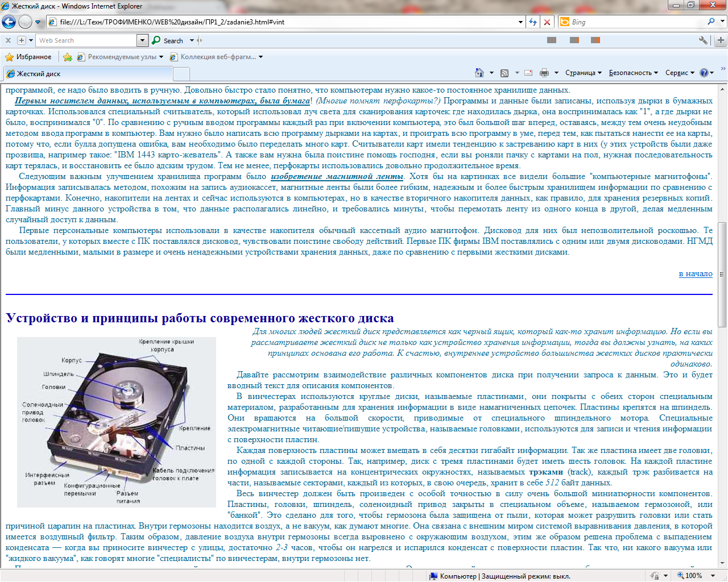
Task: Click the hard disk diagram image
Action: pyautogui.click(x=117, y=422)
